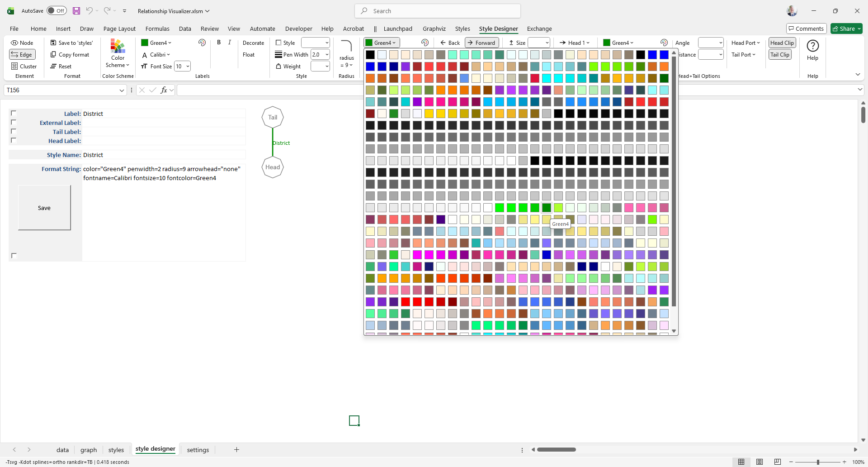Open the Font Size dropdown
The image size is (868, 467).
pos(188,67)
